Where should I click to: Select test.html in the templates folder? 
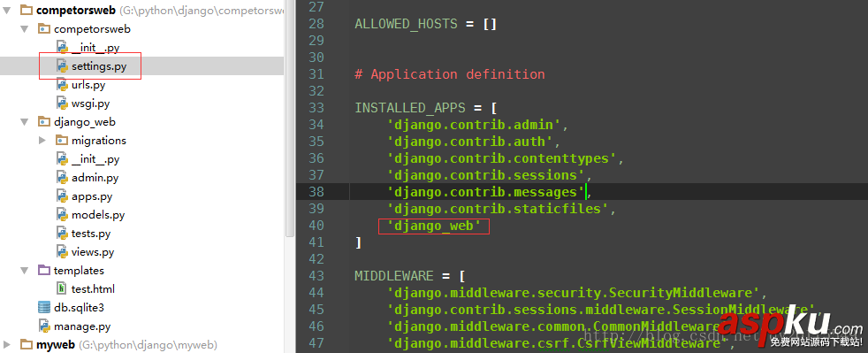click(x=93, y=289)
